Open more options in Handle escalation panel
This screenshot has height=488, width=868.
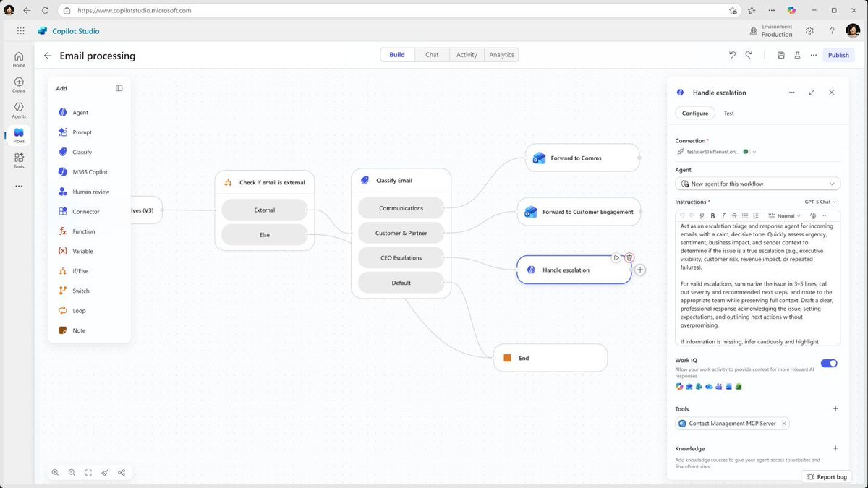(792, 93)
